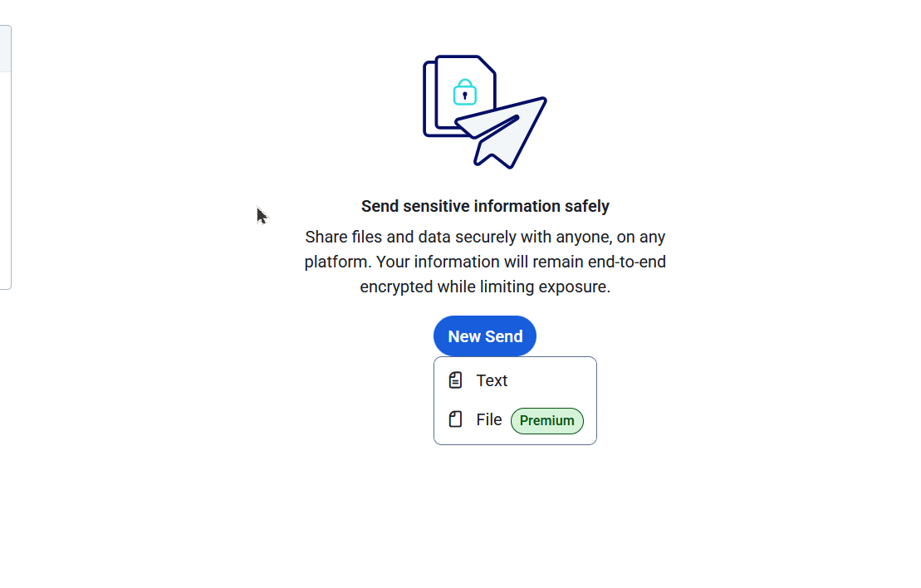
Task: Click the New Send button
Action: click(x=485, y=336)
